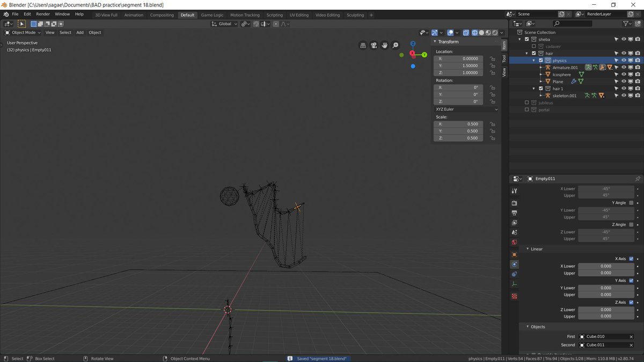Collapse the Transform panel

(x=435, y=41)
